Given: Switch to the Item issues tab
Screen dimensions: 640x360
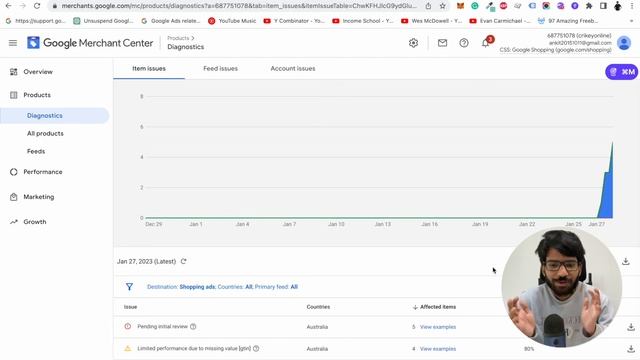Looking at the screenshot, I should pos(149,69).
